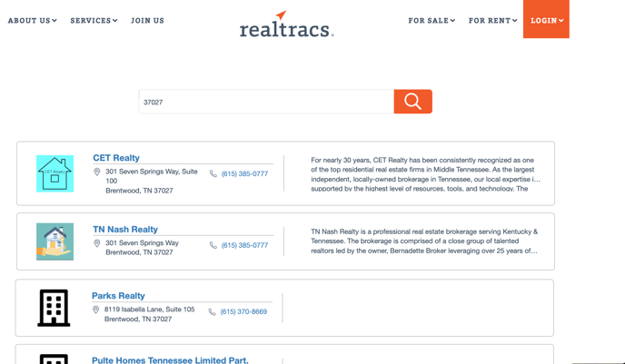
Task: Click the phone icon beside (615) 370-8669
Action: point(212,312)
